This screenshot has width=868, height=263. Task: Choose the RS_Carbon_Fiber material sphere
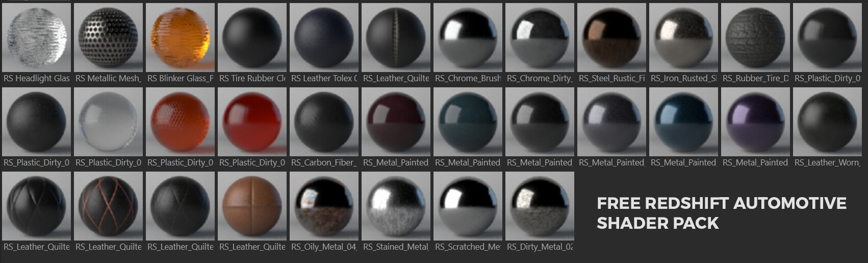point(324,122)
